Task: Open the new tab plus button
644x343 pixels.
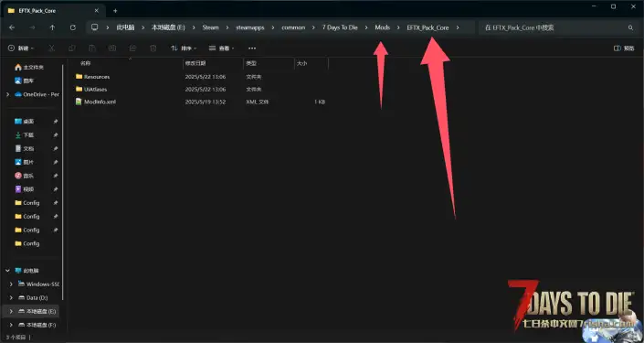Action: click(115, 11)
